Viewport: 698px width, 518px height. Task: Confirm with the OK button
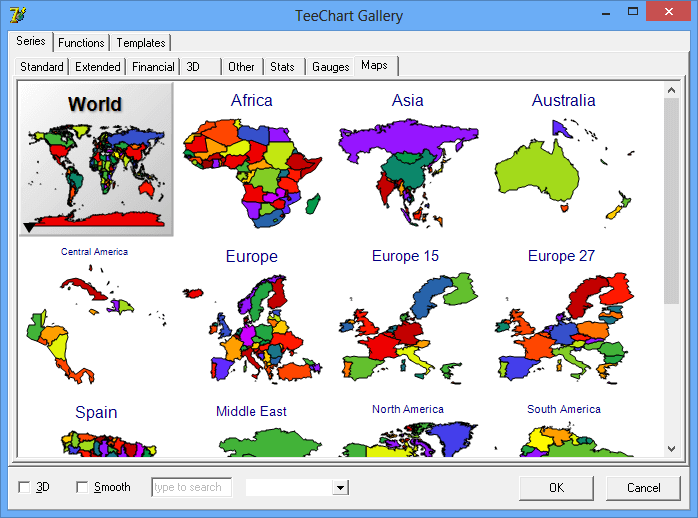(x=556, y=488)
